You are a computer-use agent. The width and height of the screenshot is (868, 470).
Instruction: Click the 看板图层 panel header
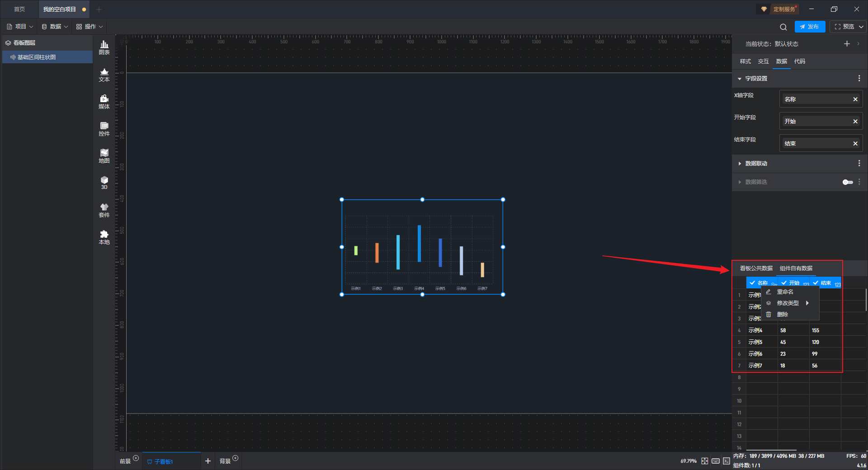click(x=47, y=43)
